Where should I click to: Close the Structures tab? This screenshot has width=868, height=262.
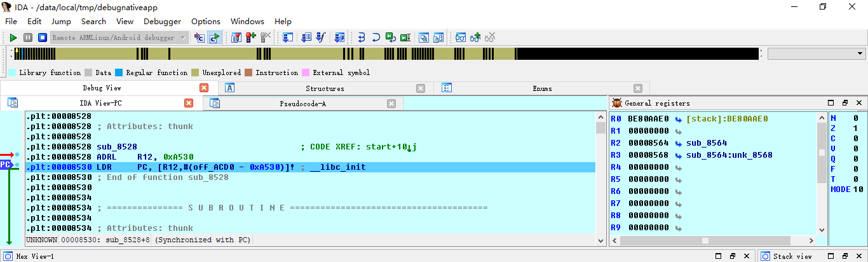tap(421, 88)
